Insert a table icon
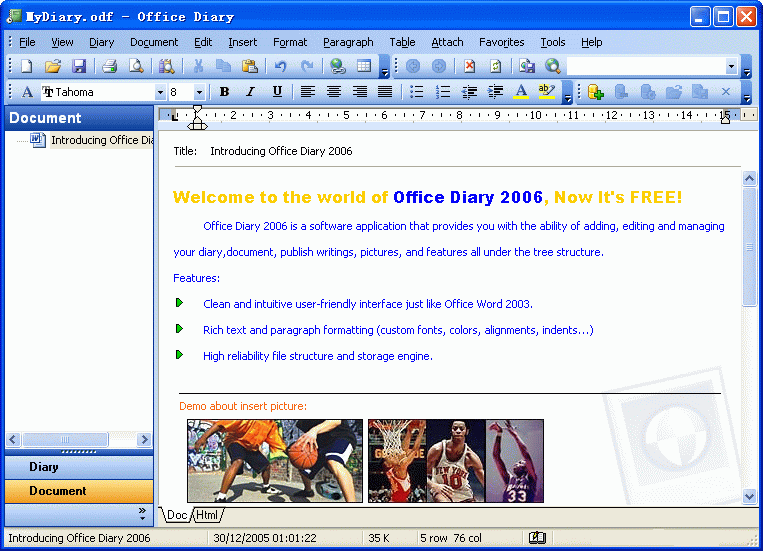 coord(364,66)
